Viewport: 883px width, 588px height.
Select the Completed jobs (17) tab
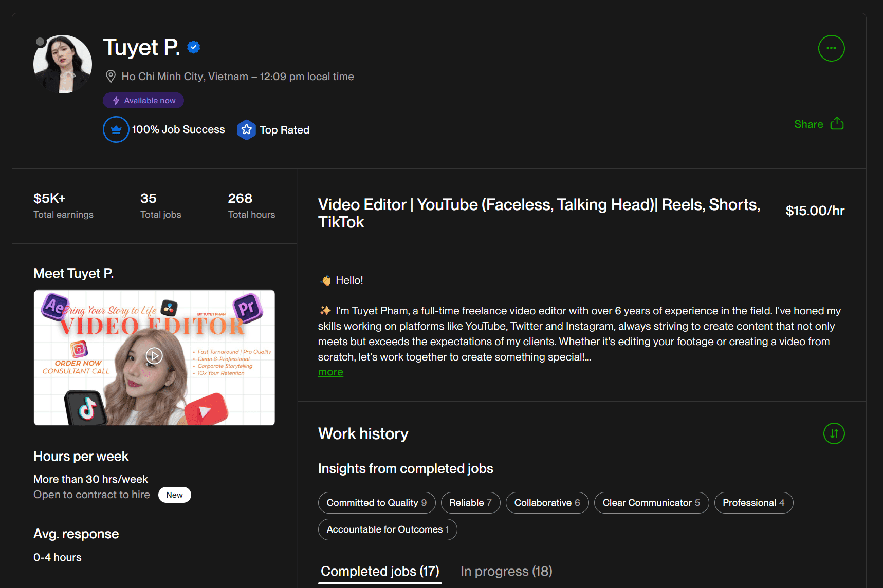pyautogui.click(x=380, y=571)
